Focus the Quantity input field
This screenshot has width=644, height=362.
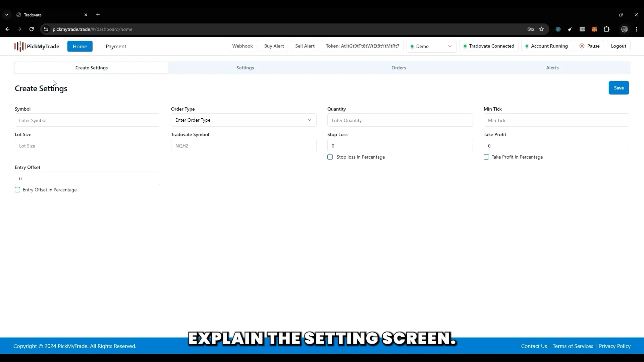[400, 120]
